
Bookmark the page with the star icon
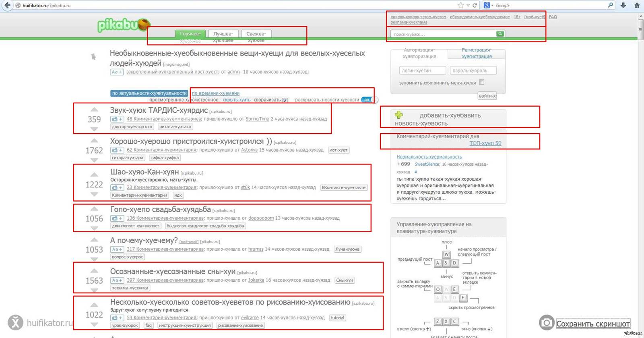(x=460, y=5)
